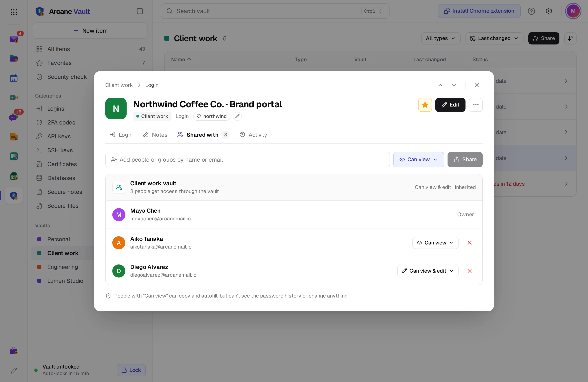The width and height of the screenshot is (588, 382).
Task: Click the New item button
Action: 90,31
